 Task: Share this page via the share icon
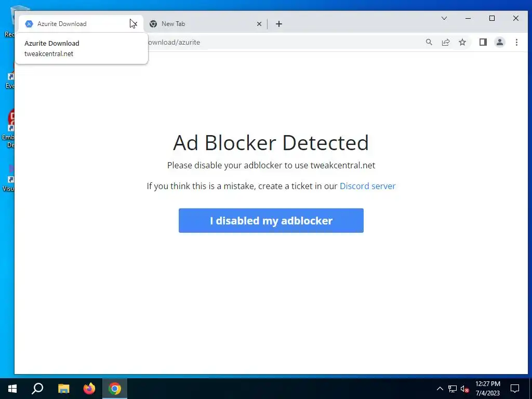[x=445, y=42]
